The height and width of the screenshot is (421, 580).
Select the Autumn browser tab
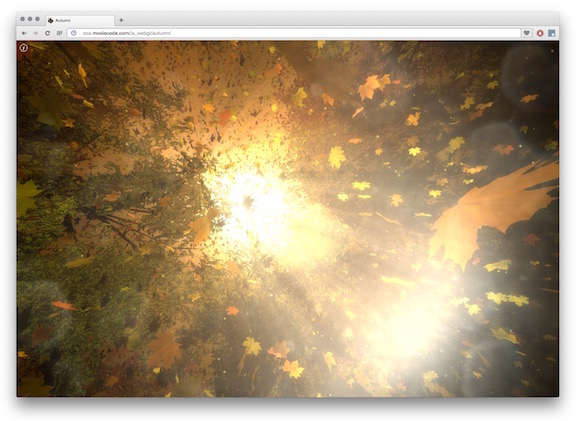tap(80, 20)
